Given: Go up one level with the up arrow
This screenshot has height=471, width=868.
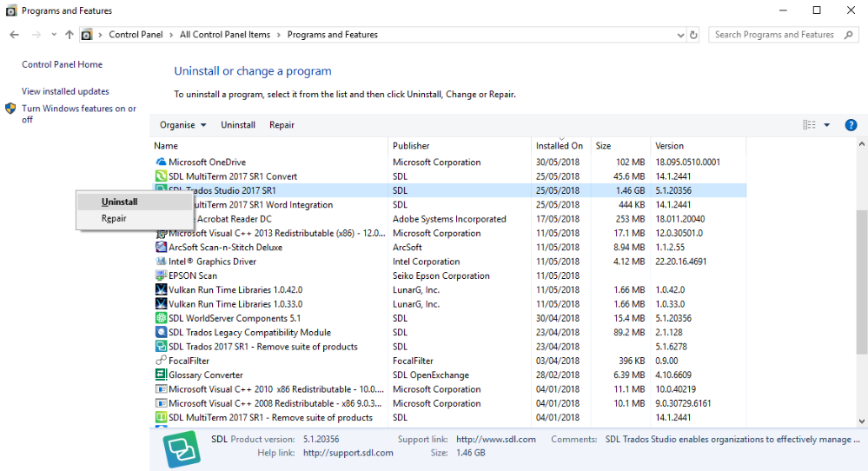Looking at the screenshot, I should click(x=70, y=34).
